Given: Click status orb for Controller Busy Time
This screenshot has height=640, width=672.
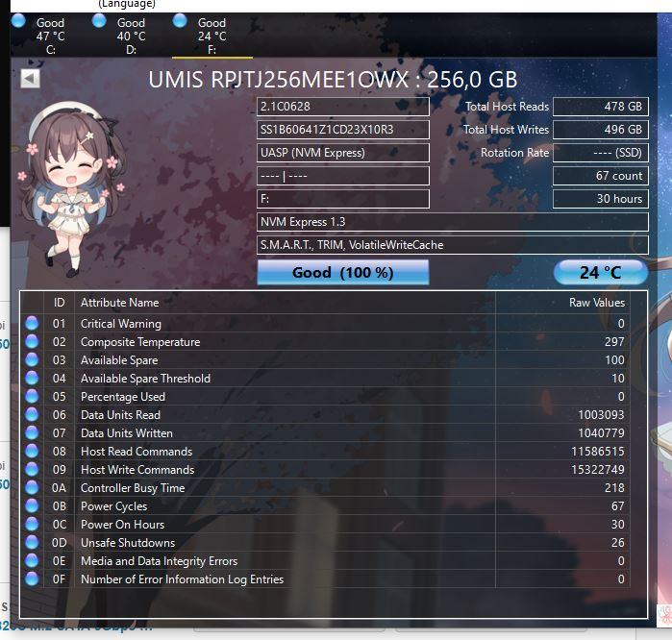Looking at the screenshot, I should tap(32, 487).
